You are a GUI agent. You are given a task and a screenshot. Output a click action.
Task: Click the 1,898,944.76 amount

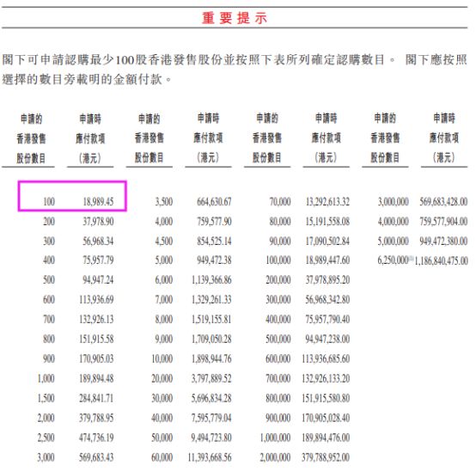[211, 358]
